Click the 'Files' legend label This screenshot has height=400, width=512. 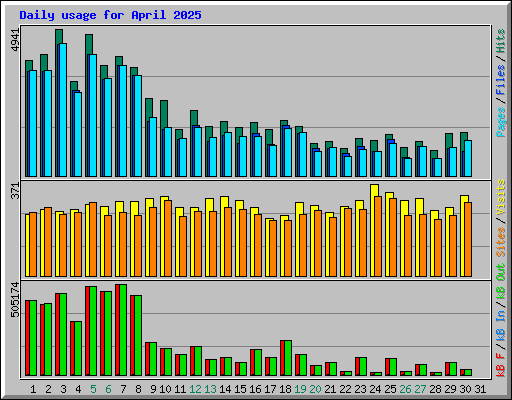[500, 80]
